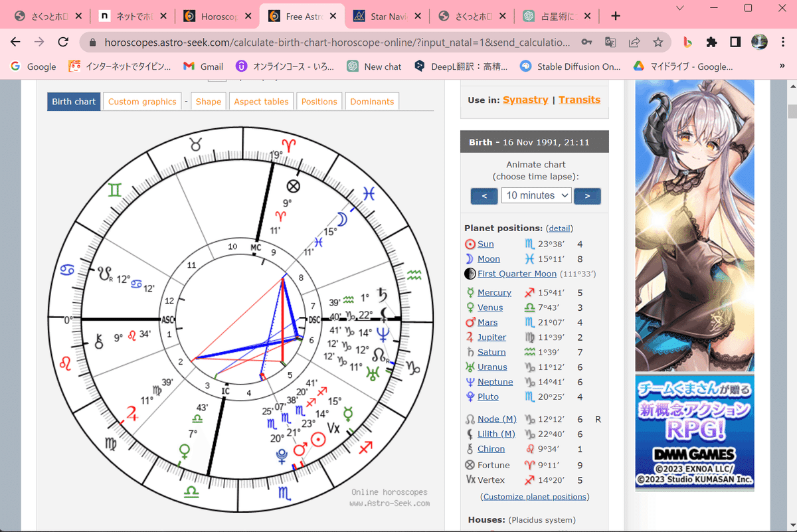Open the First Quarter Moon link
The image size is (797, 532).
[x=517, y=274]
